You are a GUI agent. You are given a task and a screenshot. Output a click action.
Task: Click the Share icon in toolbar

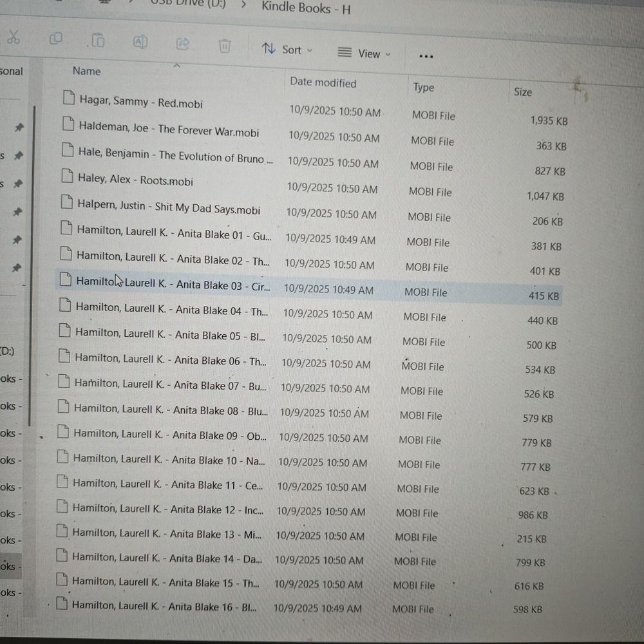coord(183,44)
